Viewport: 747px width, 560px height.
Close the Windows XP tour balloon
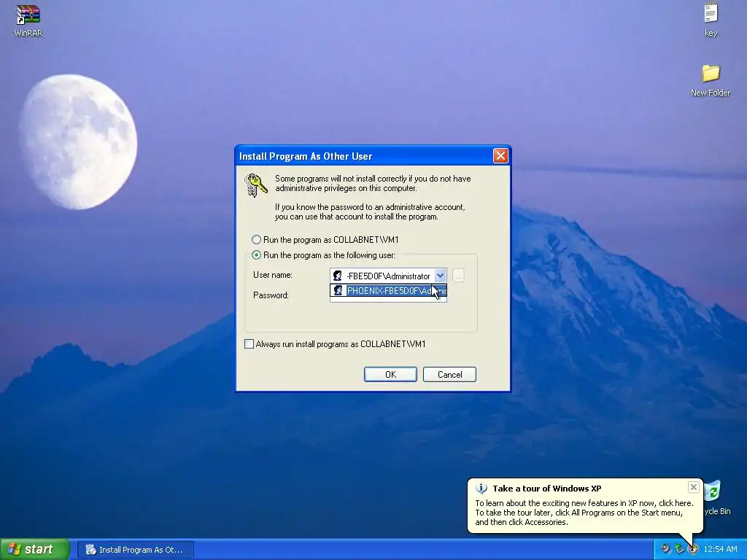[693, 486]
